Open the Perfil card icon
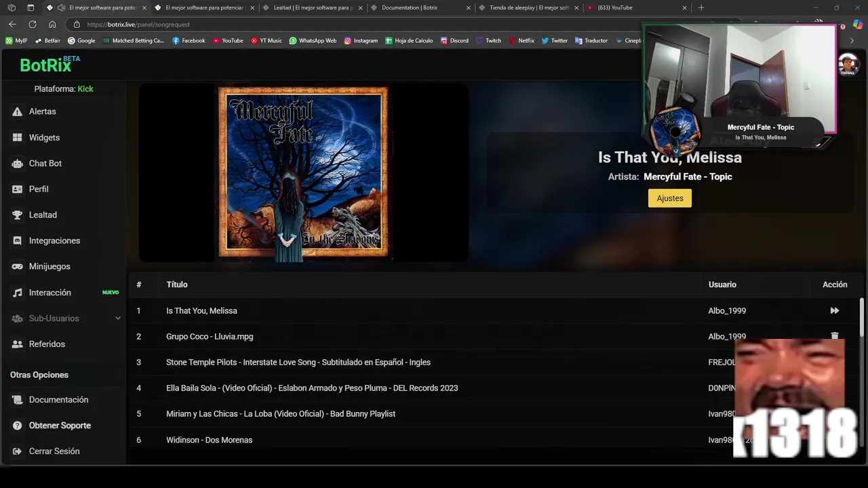868x488 pixels. pyautogui.click(x=17, y=189)
